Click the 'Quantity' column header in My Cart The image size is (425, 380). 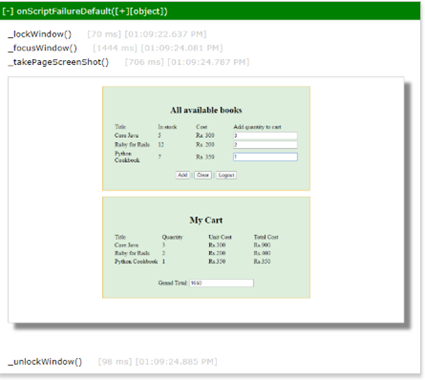(172, 237)
